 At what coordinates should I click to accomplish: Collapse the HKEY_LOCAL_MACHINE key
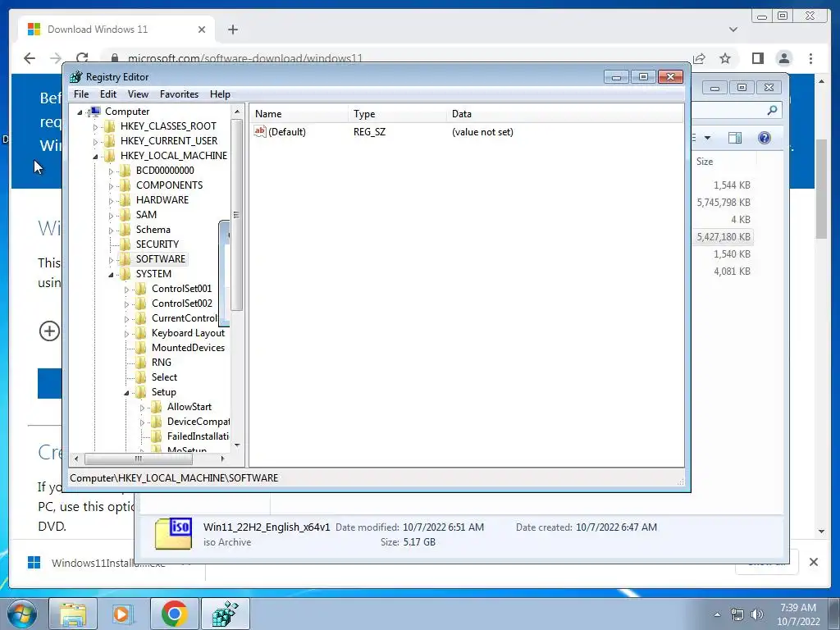tap(95, 157)
